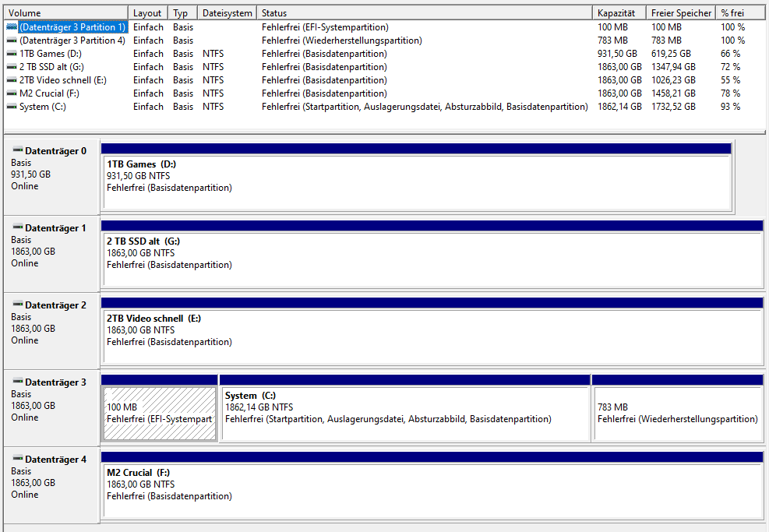Sort list by % frei column header
Screen dimensions: 769x532
[x=740, y=12]
